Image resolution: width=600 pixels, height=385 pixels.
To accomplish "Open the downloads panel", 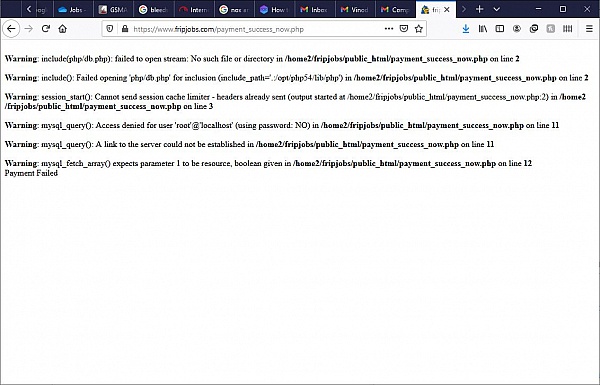I will coord(466,29).
